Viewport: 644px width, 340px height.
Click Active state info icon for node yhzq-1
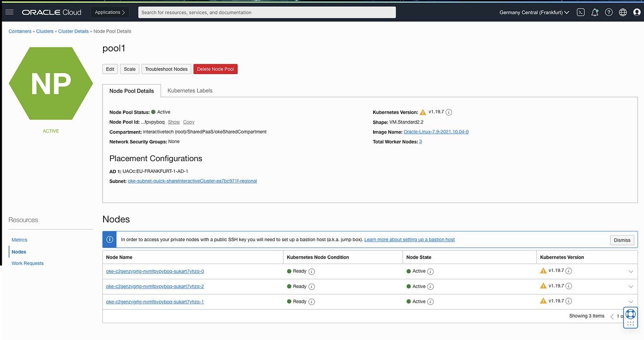pyautogui.click(x=431, y=302)
